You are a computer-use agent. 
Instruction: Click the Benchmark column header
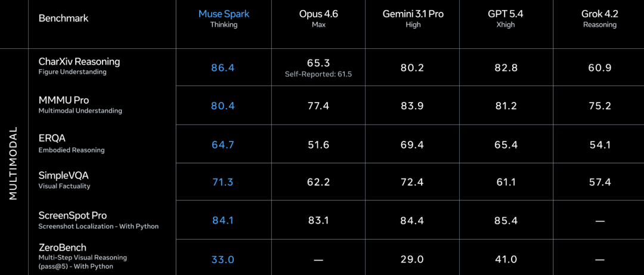(63, 18)
